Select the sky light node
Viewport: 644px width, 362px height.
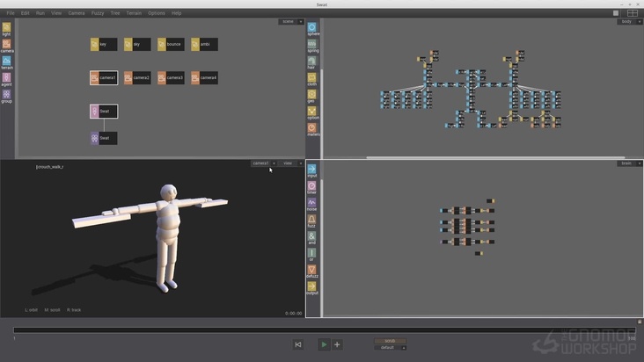pos(137,44)
